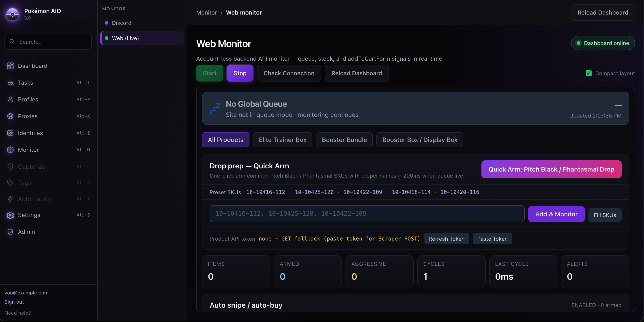Click Reload Dashboard next to Check Connection

[x=356, y=73]
